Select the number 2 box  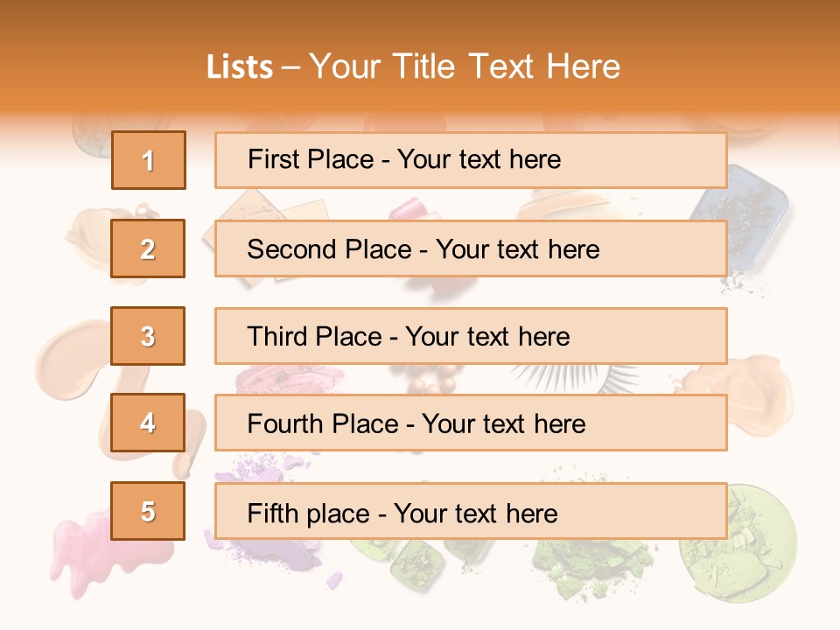tap(148, 248)
